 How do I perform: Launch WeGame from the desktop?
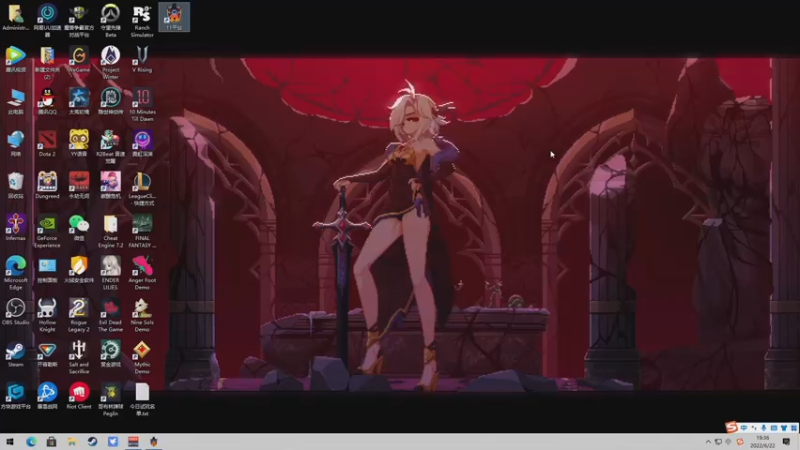coord(79,59)
